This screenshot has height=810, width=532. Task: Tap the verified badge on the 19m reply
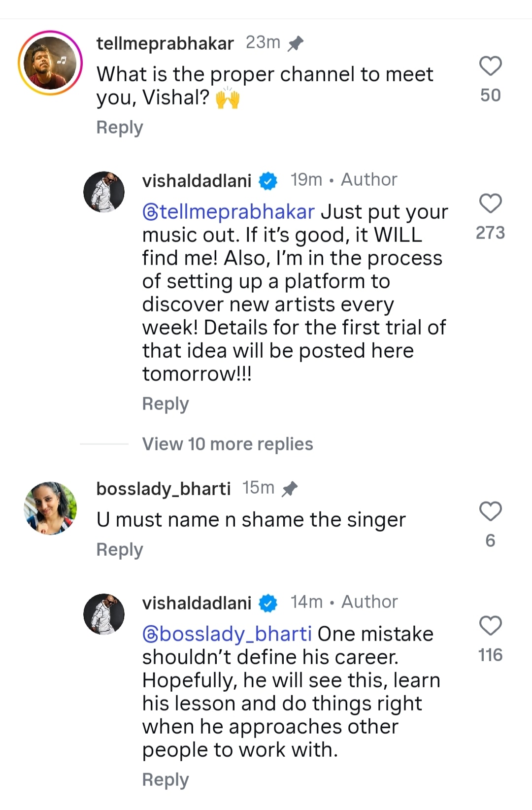(268, 181)
